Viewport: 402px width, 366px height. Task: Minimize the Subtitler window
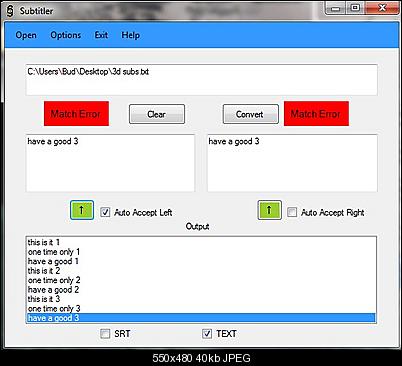pyautogui.click(x=336, y=8)
